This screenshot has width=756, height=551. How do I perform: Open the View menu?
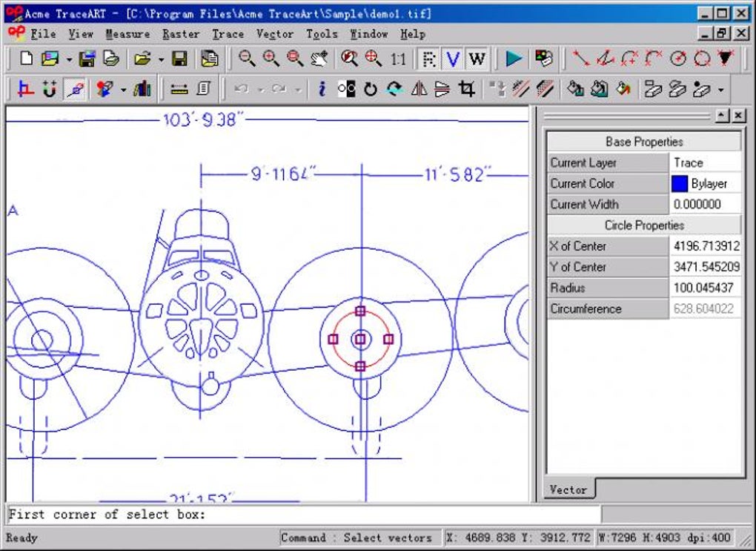(81, 34)
